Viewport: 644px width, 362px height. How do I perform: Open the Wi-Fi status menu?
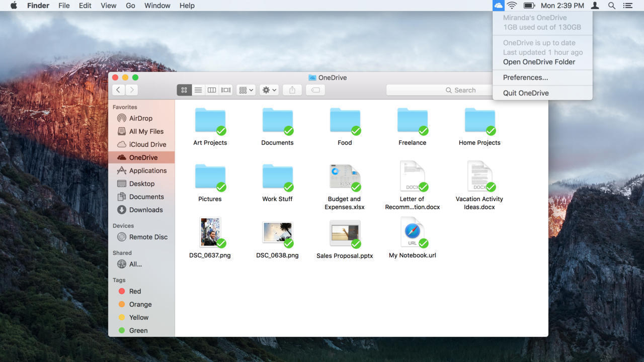[x=512, y=6]
